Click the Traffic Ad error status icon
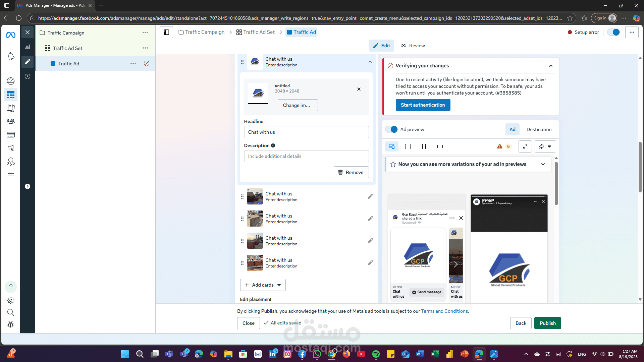The width and height of the screenshot is (644, 362). 147,63
